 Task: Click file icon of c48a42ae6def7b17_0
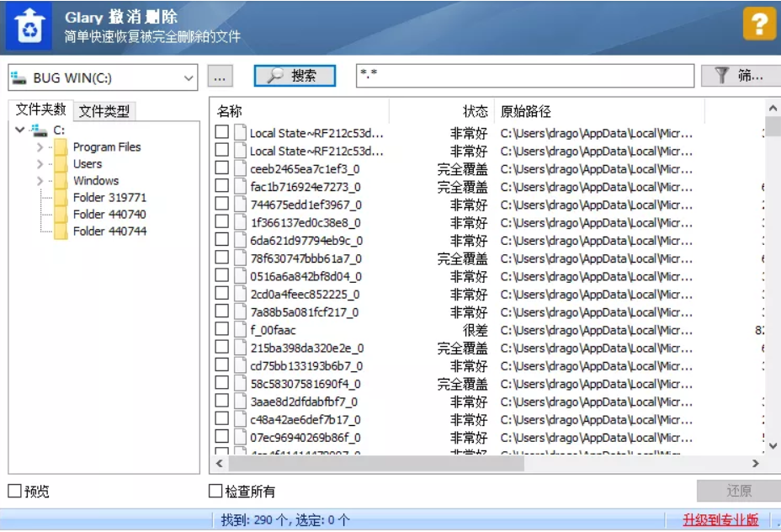(240, 419)
